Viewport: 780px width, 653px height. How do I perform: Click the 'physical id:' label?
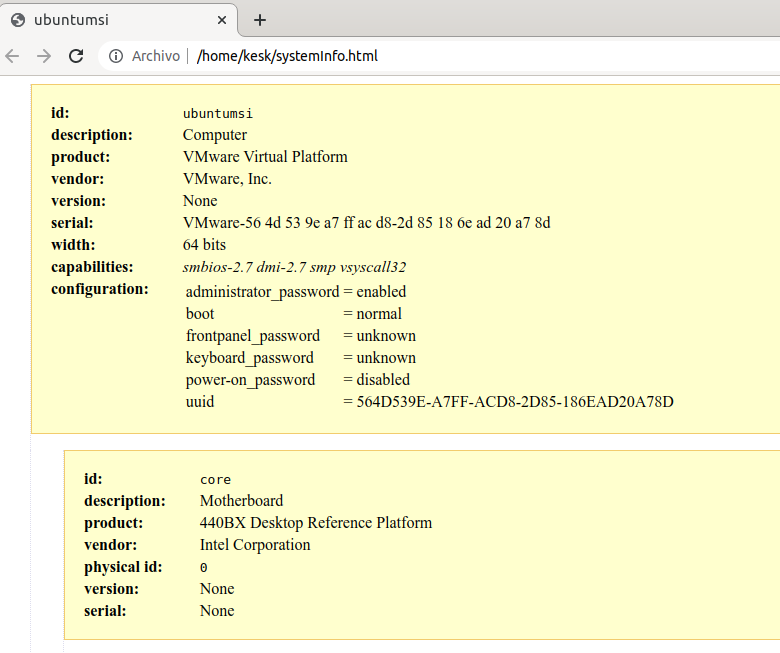click(x=123, y=566)
